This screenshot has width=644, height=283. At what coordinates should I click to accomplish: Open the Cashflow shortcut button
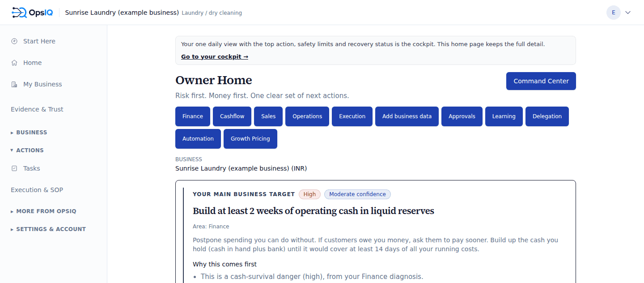click(232, 116)
